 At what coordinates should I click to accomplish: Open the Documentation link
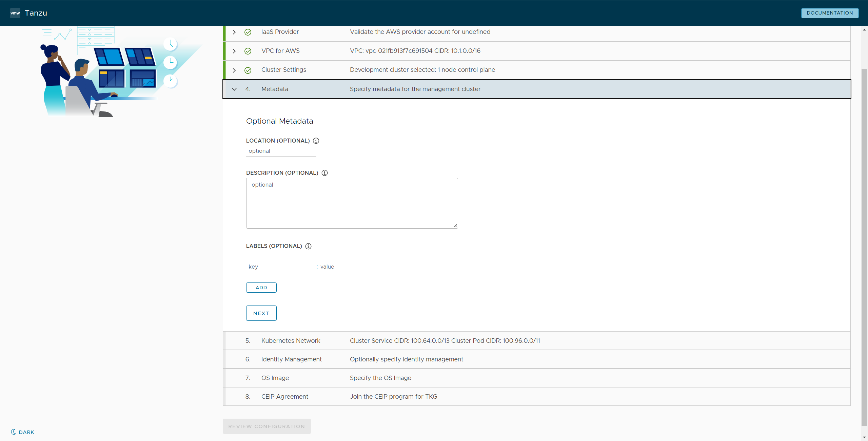point(830,13)
